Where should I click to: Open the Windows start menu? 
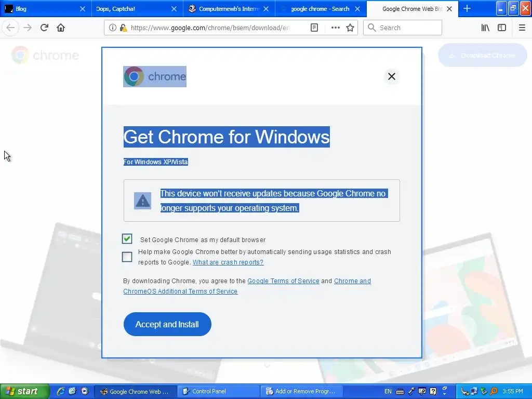24,391
